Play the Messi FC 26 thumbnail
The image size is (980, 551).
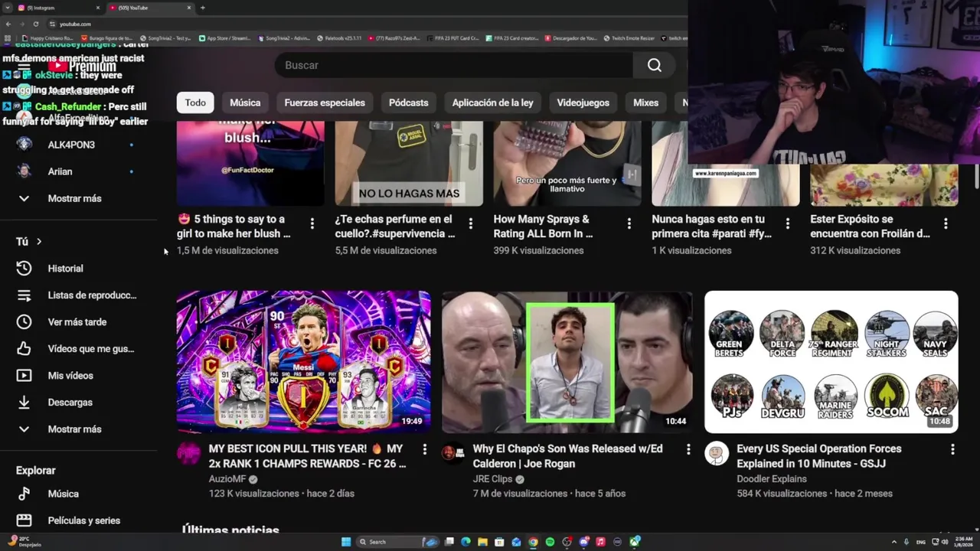pyautogui.click(x=303, y=361)
